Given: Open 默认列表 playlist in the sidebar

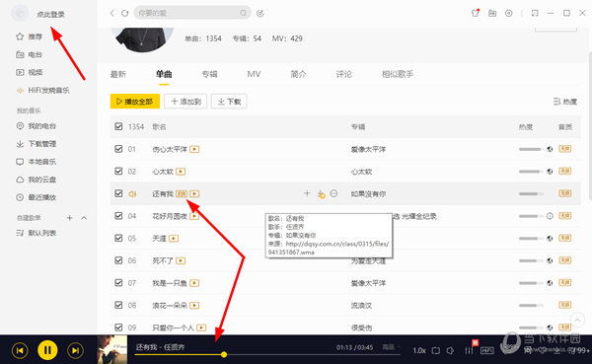Looking at the screenshot, I should point(36,233).
